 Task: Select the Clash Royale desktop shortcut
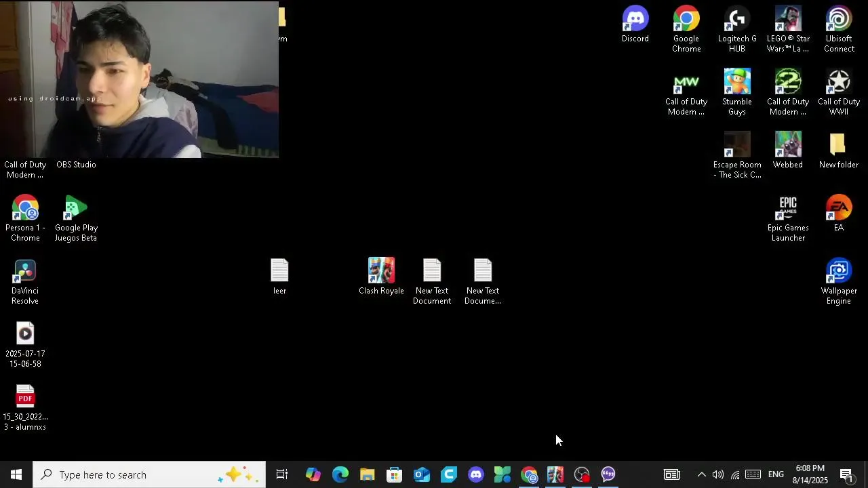[381, 277]
